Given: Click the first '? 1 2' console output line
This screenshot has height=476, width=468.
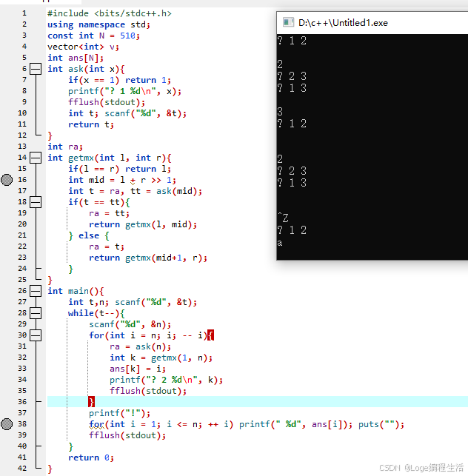Looking at the screenshot, I should (292, 41).
